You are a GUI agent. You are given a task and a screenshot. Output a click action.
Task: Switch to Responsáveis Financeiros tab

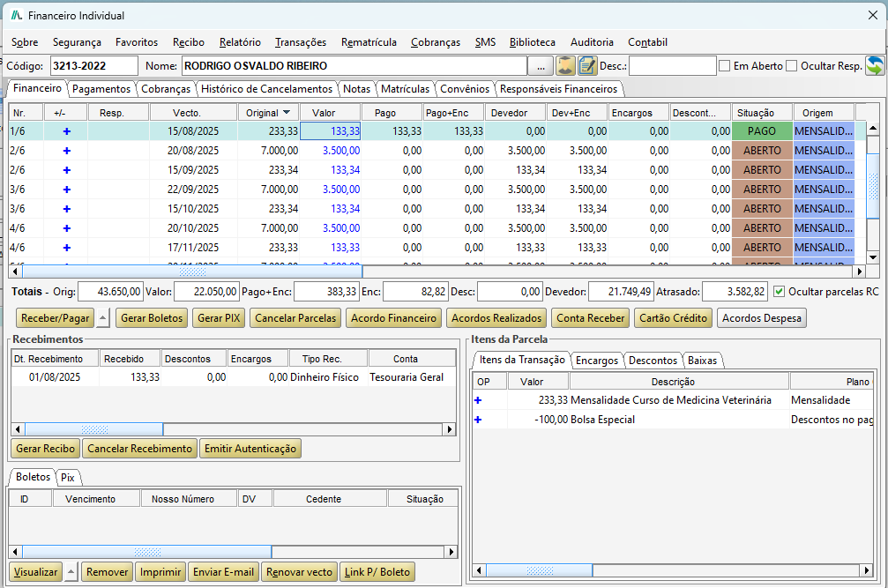pos(558,89)
